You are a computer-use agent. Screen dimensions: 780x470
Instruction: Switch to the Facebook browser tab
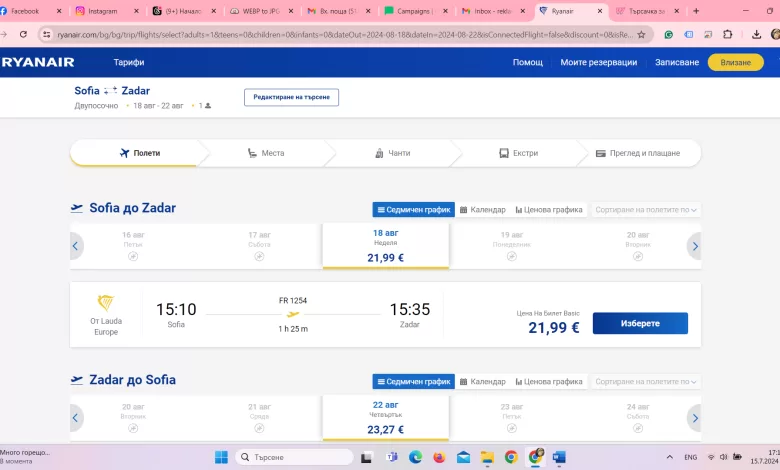[25, 11]
